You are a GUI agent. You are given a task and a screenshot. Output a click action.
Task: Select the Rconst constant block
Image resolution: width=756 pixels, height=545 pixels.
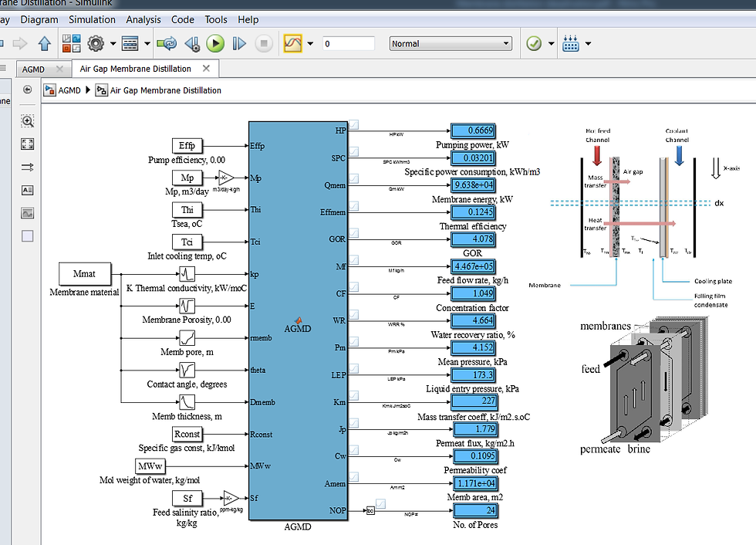[187, 434]
